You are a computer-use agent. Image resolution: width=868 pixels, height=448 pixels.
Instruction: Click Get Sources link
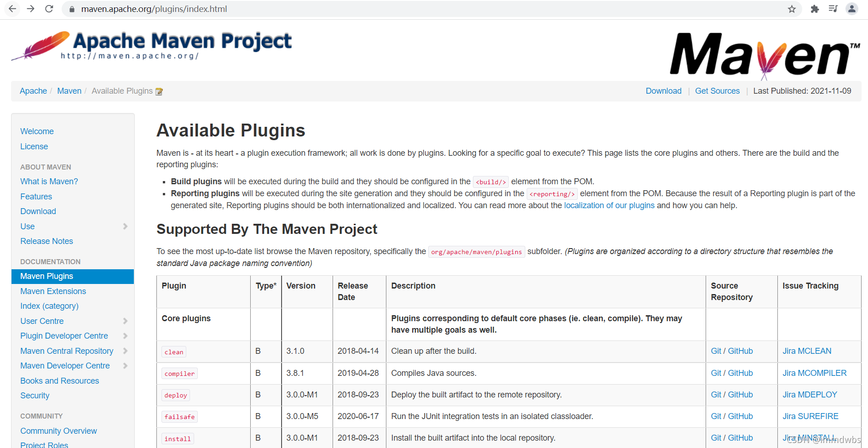pyautogui.click(x=717, y=91)
